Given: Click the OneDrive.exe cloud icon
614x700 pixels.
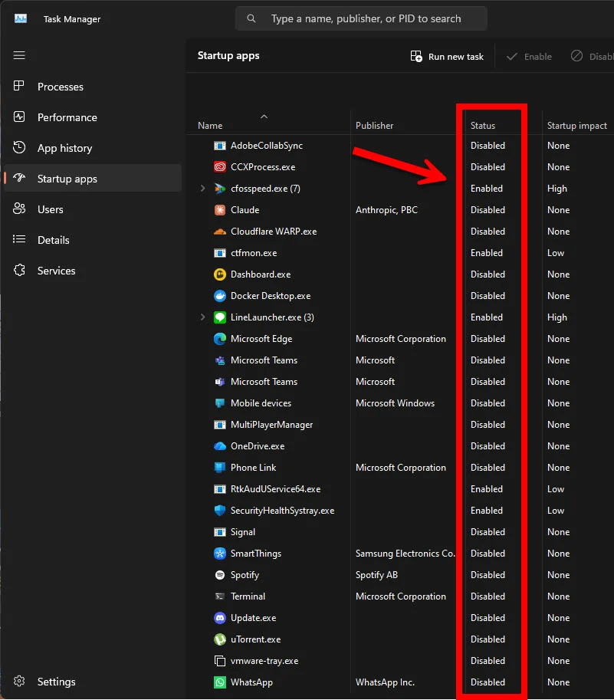Looking at the screenshot, I should [220, 446].
